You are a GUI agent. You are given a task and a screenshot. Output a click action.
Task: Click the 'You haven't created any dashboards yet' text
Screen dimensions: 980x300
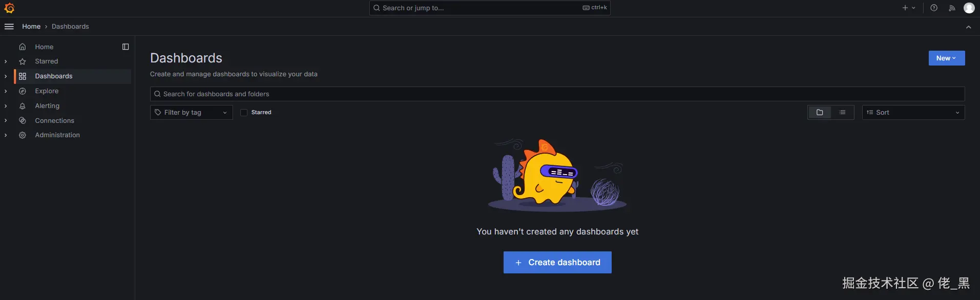pos(557,232)
